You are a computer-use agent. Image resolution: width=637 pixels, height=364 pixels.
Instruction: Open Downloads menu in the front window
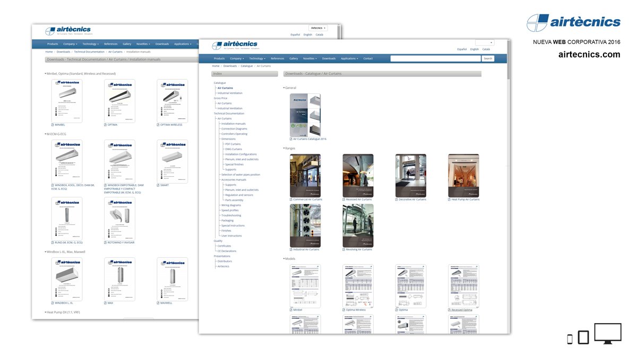click(x=329, y=58)
